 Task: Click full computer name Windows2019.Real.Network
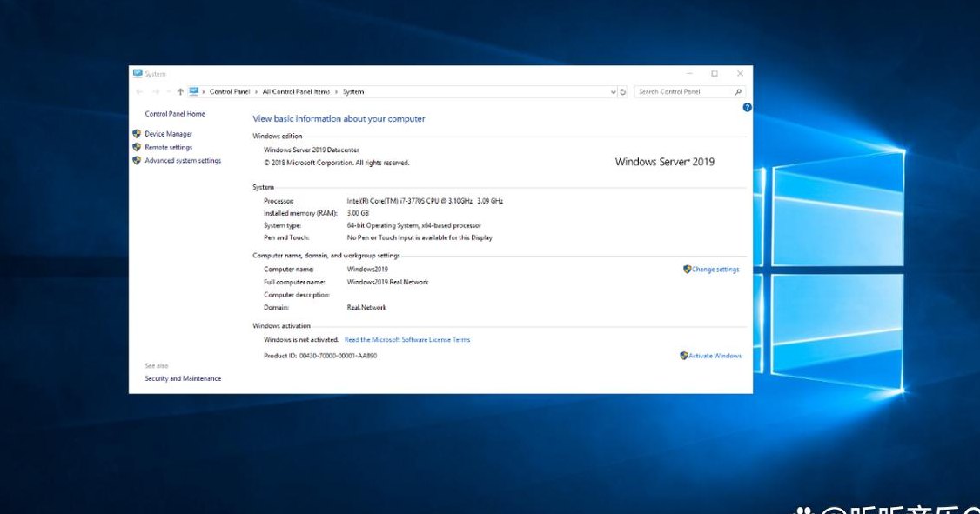[x=387, y=283]
